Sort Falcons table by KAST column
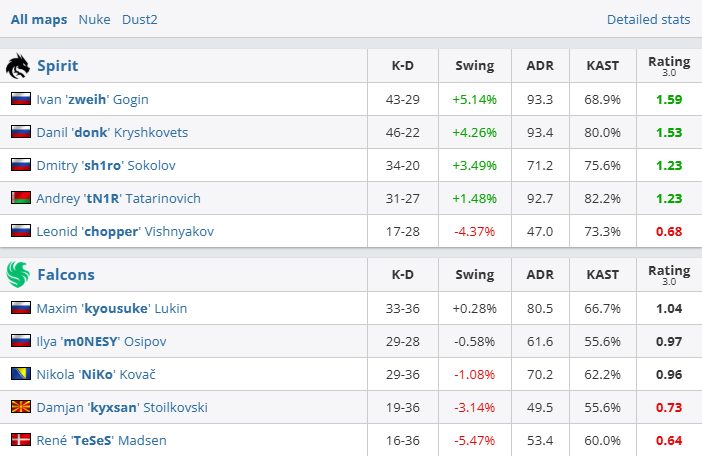Viewport: 702px width, 456px height. pyautogui.click(x=602, y=275)
